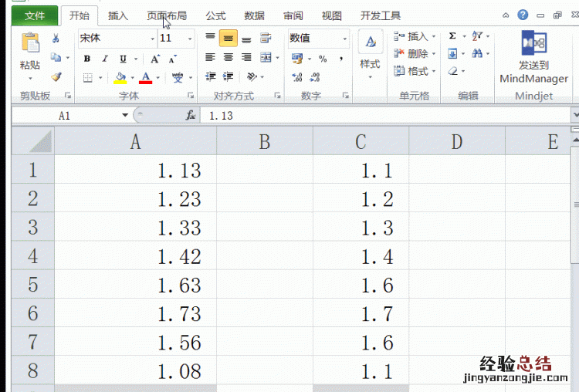Decrease decimal places
The height and width of the screenshot is (392, 579).
click(x=315, y=77)
